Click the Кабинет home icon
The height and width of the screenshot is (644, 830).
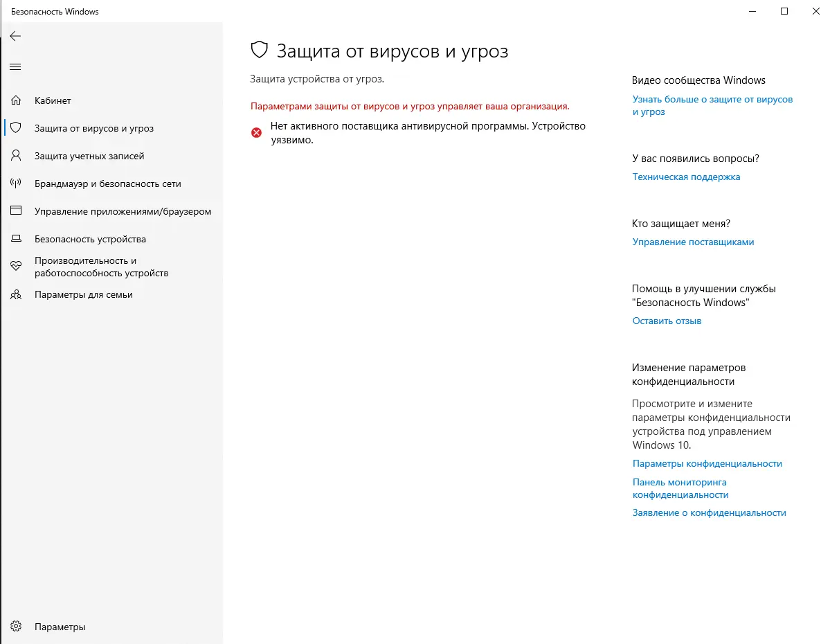16,100
